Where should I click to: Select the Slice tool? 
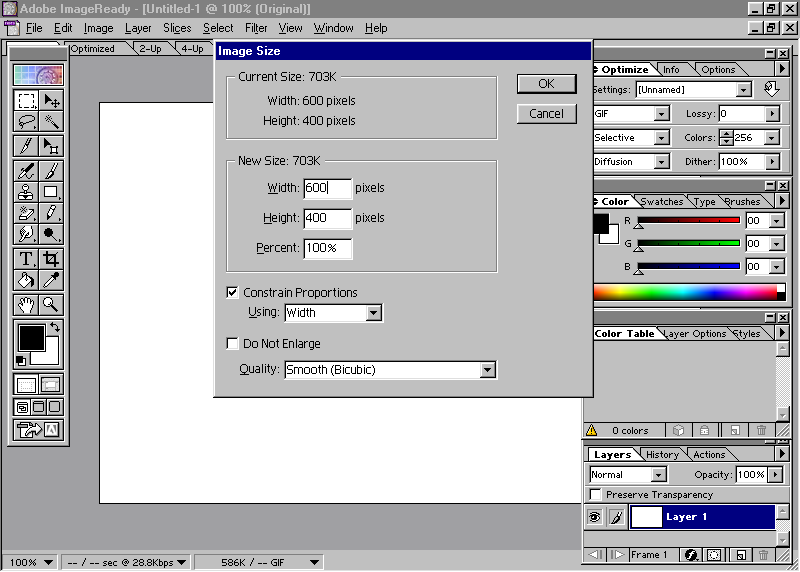pyautogui.click(x=26, y=146)
